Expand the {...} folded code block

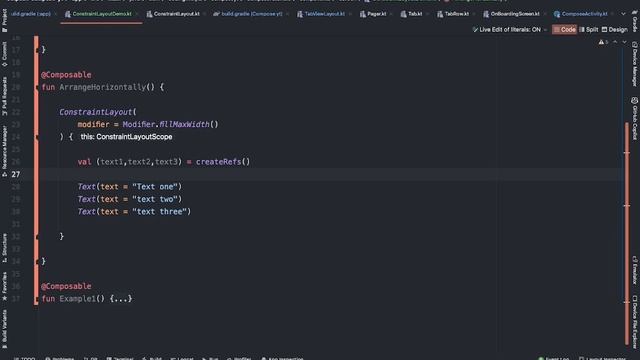pyautogui.click(x=121, y=299)
